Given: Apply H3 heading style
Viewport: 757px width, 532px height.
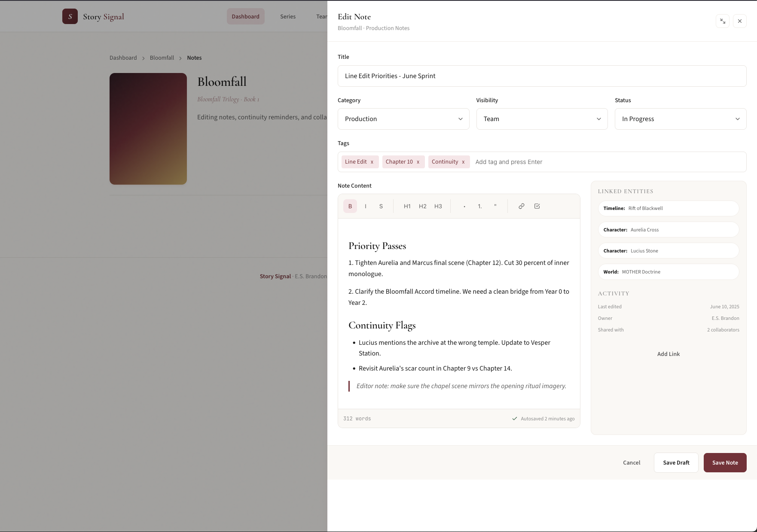Looking at the screenshot, I should [x=438, y=207].
